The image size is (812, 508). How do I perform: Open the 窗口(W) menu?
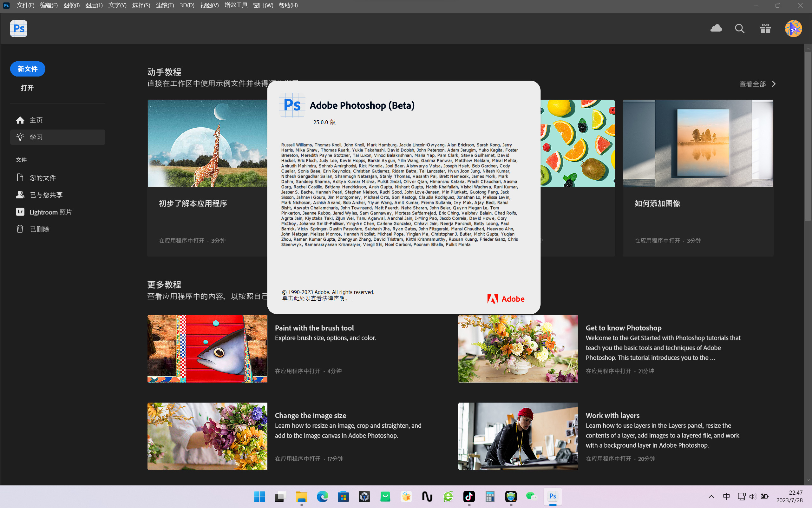[263, 5]
